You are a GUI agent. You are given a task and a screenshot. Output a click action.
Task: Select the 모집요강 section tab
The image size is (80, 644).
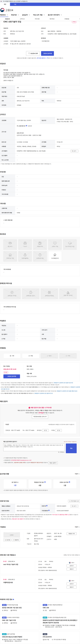(7, 19)
